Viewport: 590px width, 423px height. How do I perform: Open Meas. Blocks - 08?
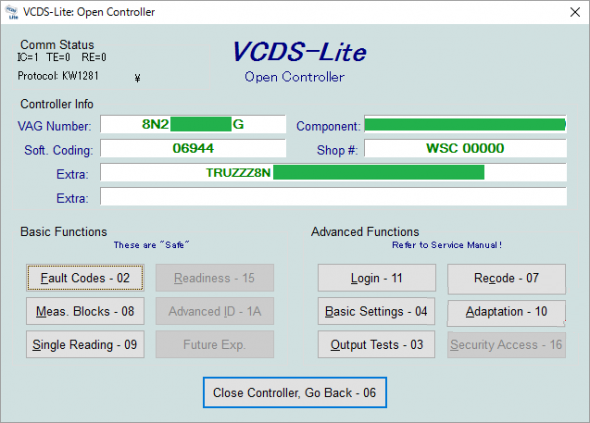[85, 311]
